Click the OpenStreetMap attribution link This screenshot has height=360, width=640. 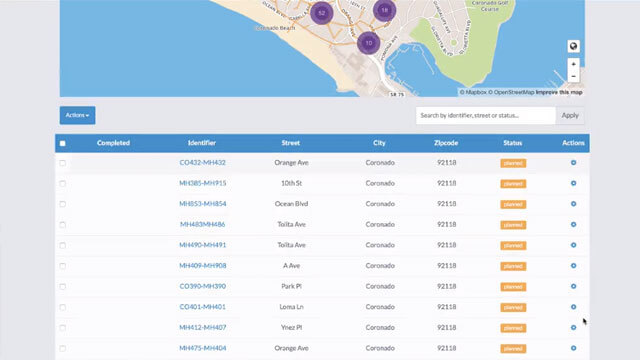click(511, 92)
